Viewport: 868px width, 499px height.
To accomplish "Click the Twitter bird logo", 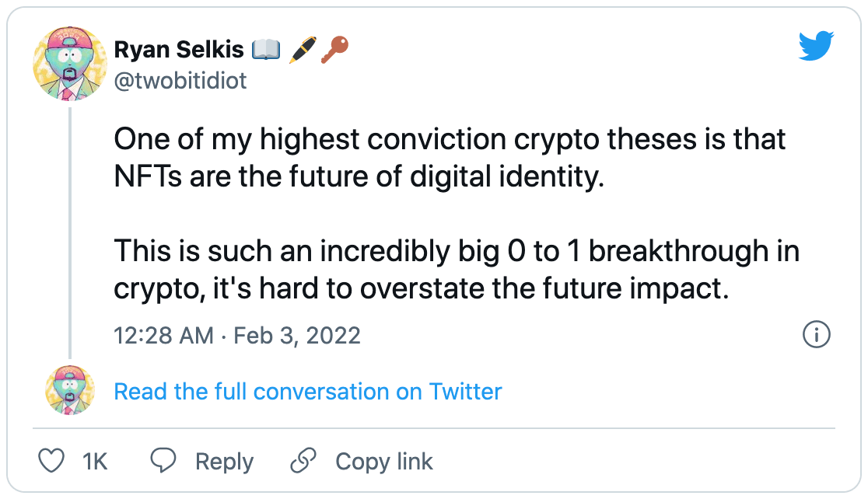I will point(815,48).
